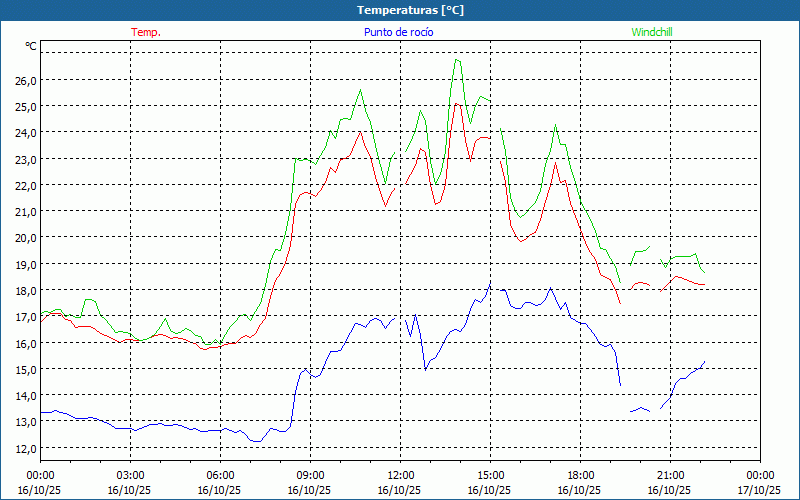Click the 17/10/25 date label
The image size is (800, 500).
tap(760, 490)
